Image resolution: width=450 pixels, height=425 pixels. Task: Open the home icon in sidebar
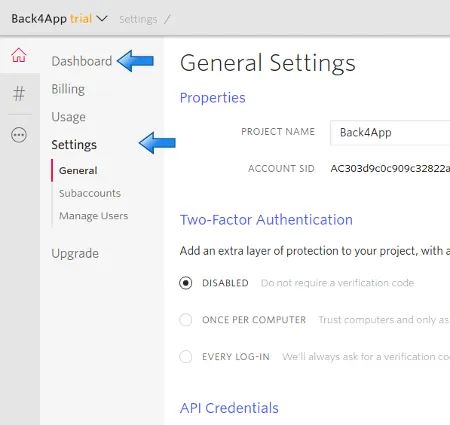19,55
